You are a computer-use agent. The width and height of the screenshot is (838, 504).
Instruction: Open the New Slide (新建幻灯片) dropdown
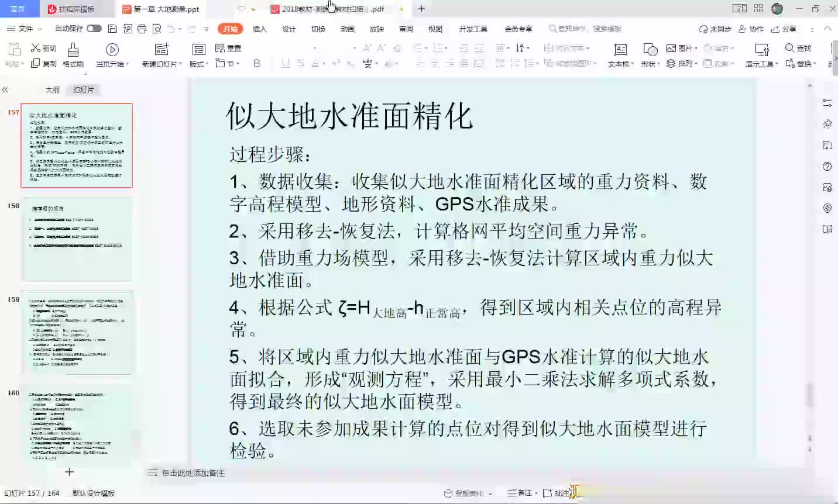[x=180, y=64]
